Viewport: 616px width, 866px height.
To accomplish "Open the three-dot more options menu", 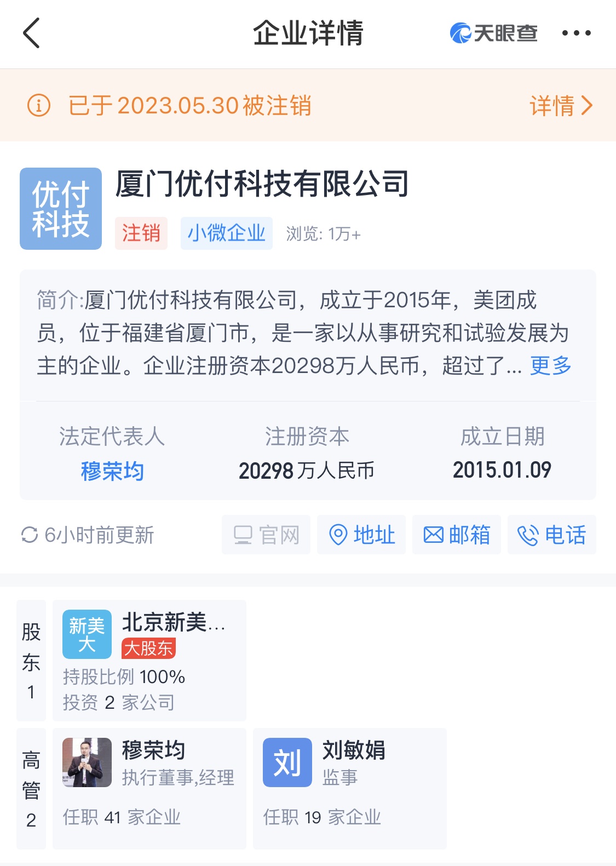I will tap(577, 33).
